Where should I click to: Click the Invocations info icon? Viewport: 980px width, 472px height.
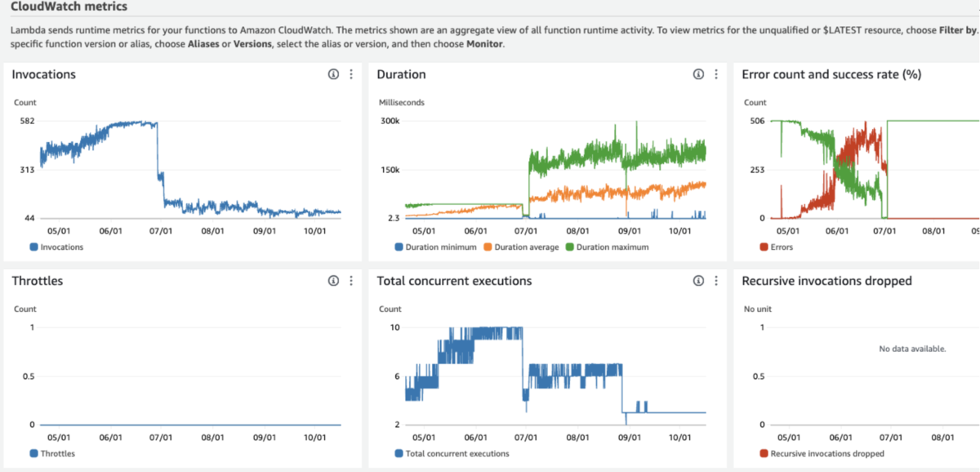(333, 74)
